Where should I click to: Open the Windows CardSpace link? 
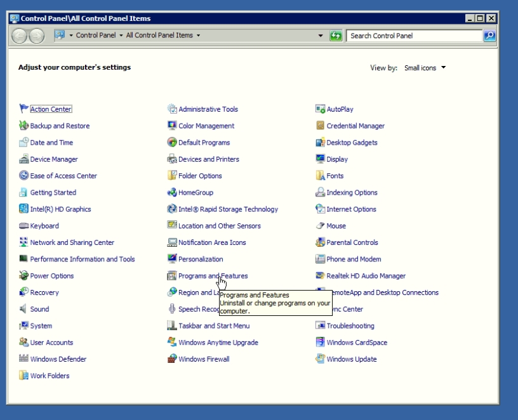(x=357, y=343)
